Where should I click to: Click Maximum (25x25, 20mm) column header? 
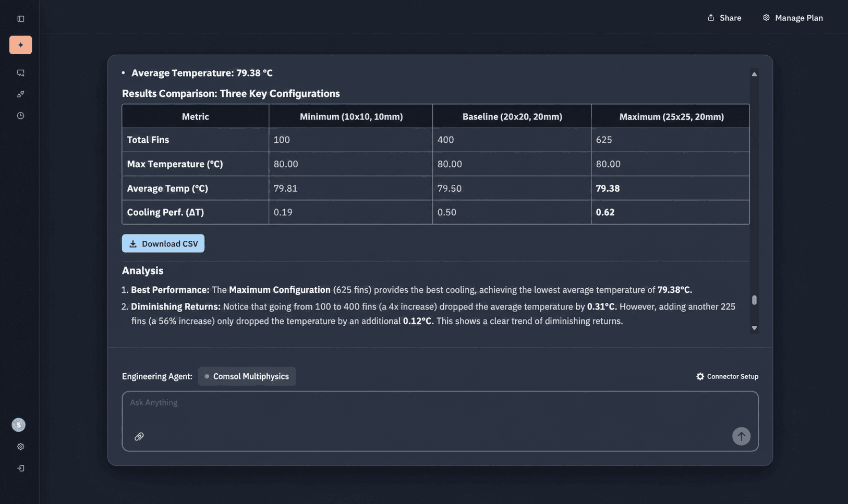pyautogui.click(x=671, y=117)
